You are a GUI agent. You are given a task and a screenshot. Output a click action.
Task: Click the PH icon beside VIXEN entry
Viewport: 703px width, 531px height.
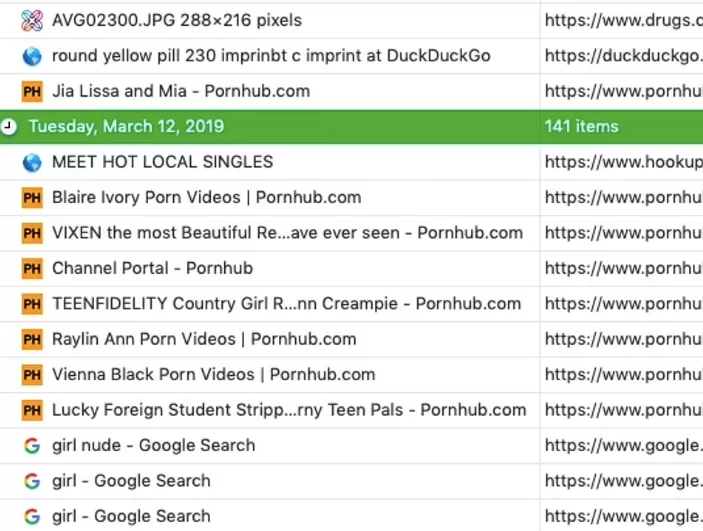click(x=32, y=233)
